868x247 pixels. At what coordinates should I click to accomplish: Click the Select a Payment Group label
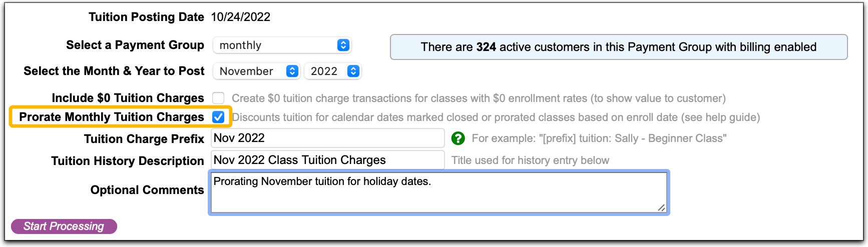coord(135,45)
